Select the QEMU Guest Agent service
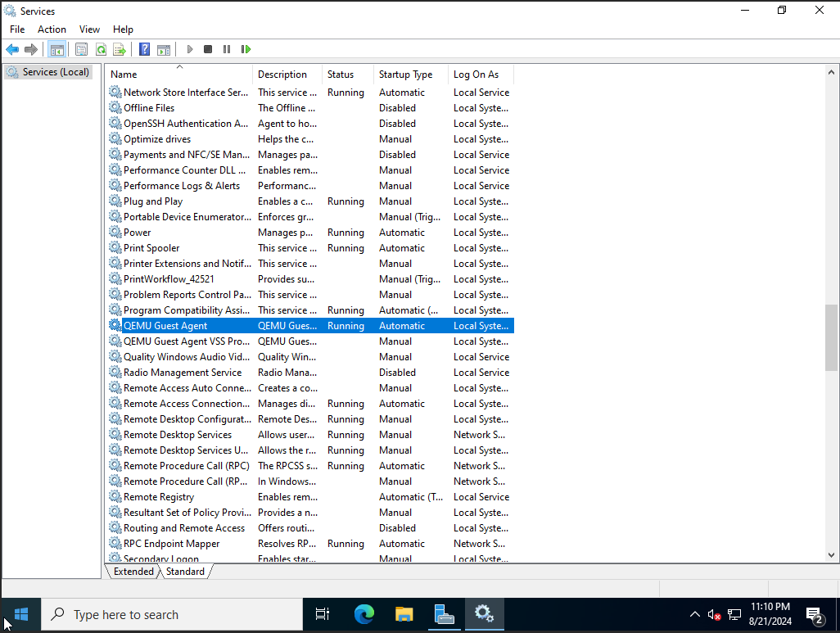The height and width of the screenshot is (633, 840). tap(311, 325)
